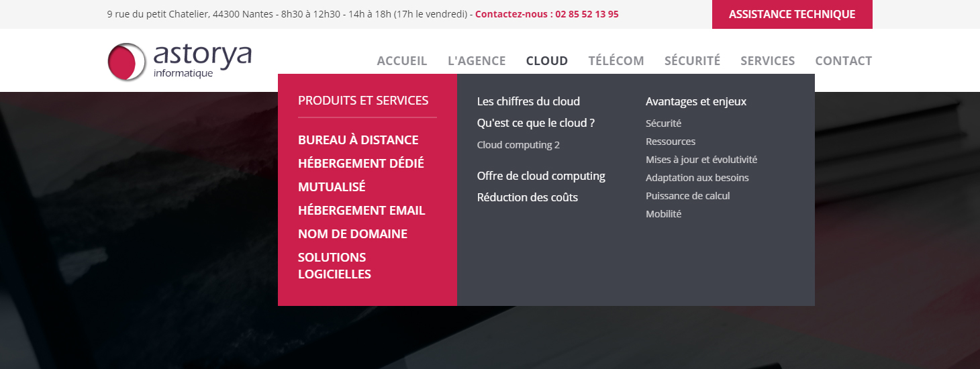Open the Télécom menu
Screen dimensions: 980x369
point(616,61)
